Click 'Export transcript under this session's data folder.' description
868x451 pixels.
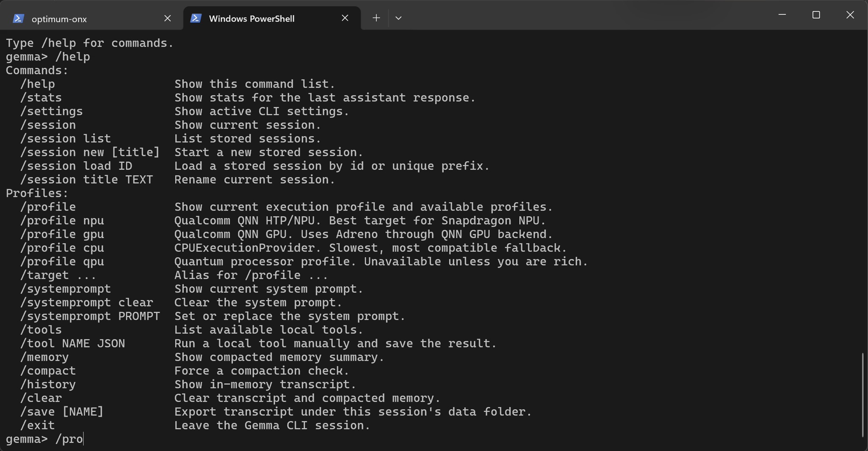pos(353,412)
